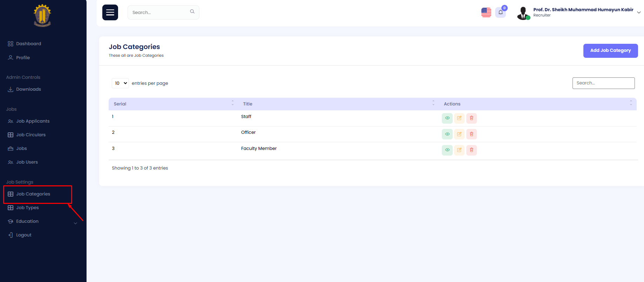Image resolution: width=644 pixels, height=282 pixels.
Task: View Officer category using eye icon
Action: click(x=447, y=134)
